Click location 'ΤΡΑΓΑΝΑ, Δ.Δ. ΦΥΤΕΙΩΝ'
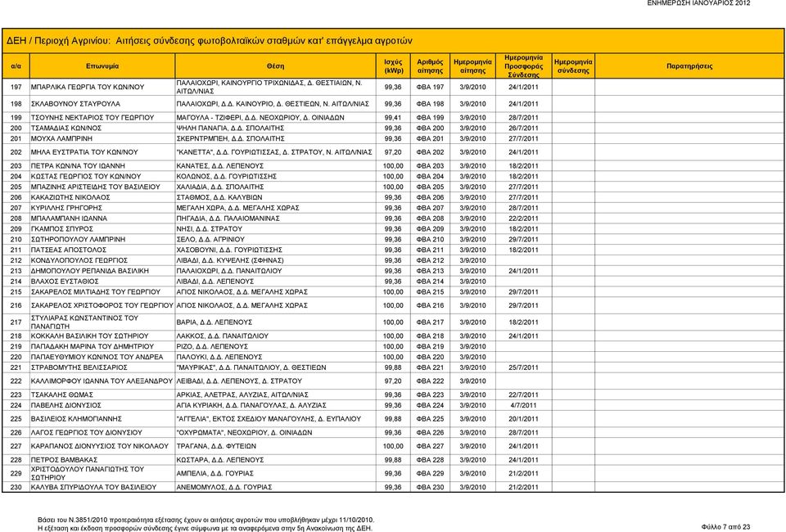 216,446
